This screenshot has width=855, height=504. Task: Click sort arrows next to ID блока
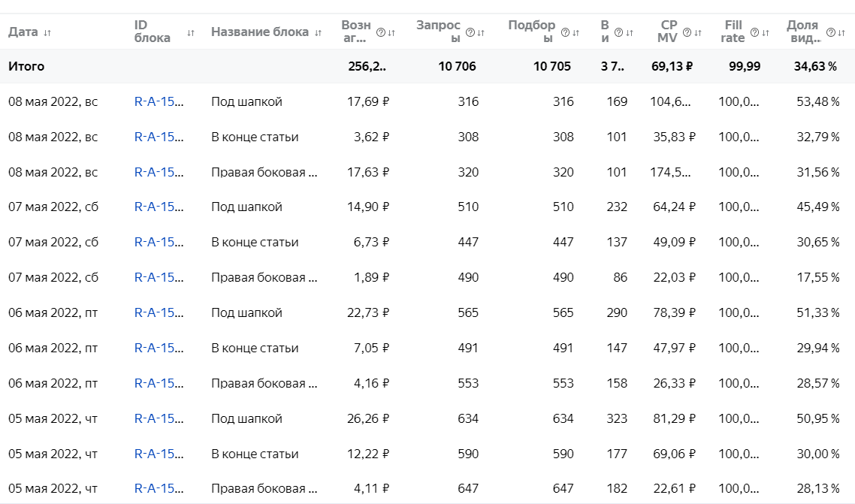[x=190, y=32]
